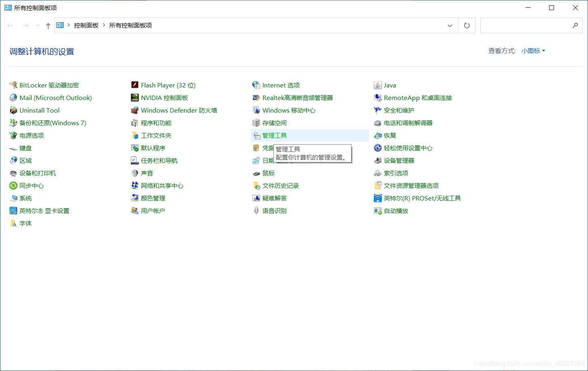The image size is (588, 371).
Task: Expand the chevron before 控制面板 in address bar
Action: coord(69,25)
